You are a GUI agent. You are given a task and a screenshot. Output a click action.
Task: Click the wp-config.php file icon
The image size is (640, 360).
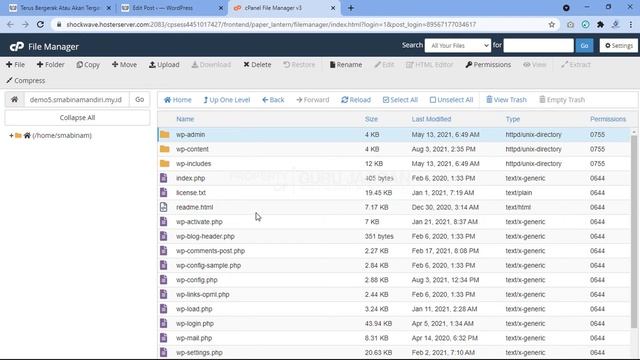pyautogui.click(x=164, y=280)
